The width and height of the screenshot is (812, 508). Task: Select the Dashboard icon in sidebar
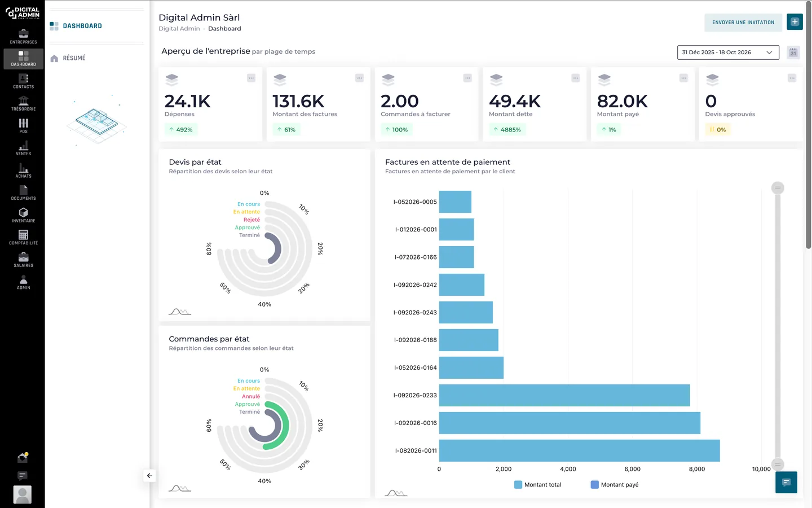23,59
